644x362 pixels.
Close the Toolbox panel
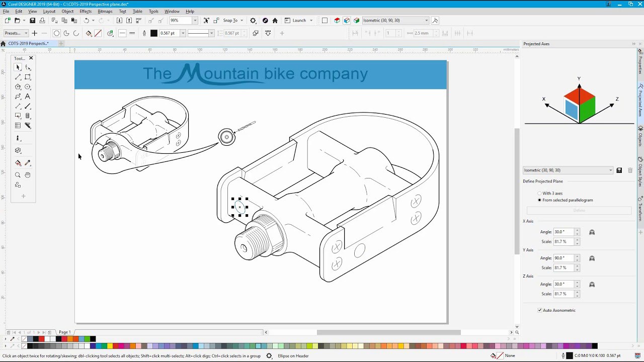(x=31, y=58)
